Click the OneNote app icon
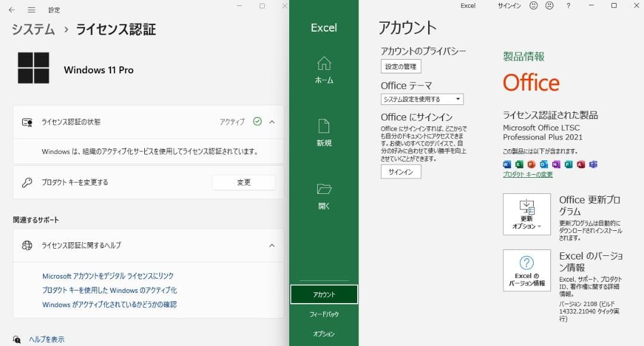This screenshot has height=346, width=644. point(556,165)
